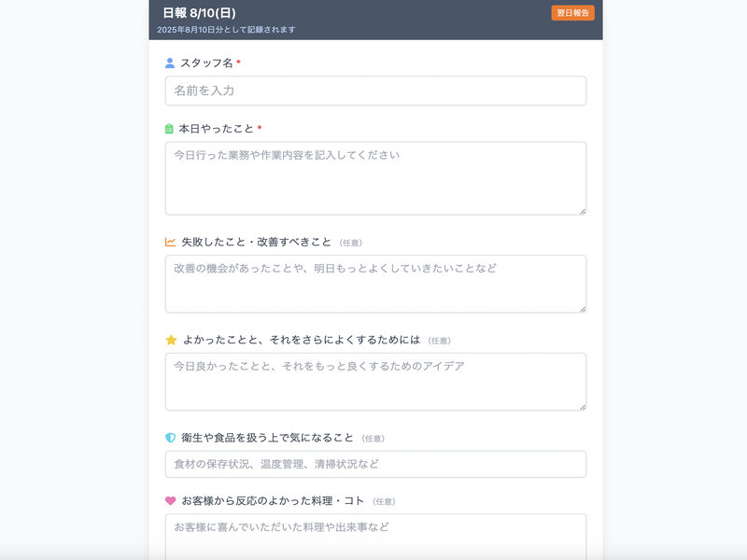Click the 日報 8/10(日) header title

pyautogui.click(x=199, y=13)
